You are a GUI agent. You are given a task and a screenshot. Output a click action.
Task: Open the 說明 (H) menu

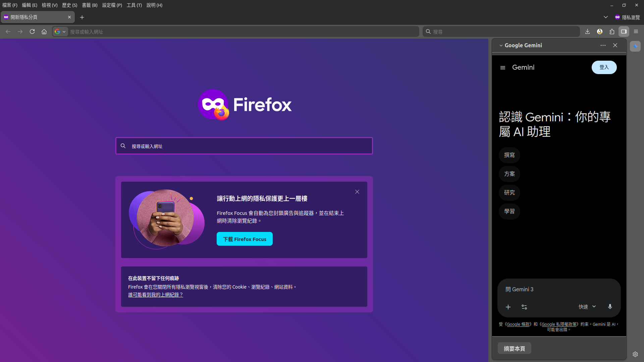[x=154, y=5]
